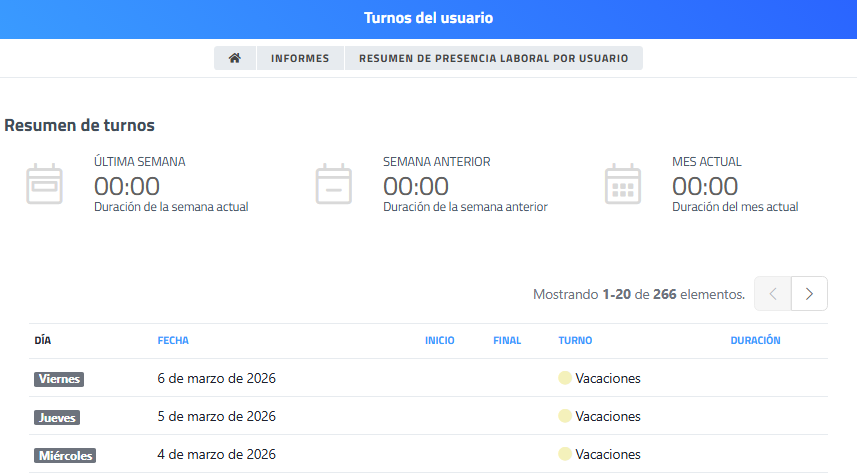Sort table by Duración column
857x475 pixels.
755,341
